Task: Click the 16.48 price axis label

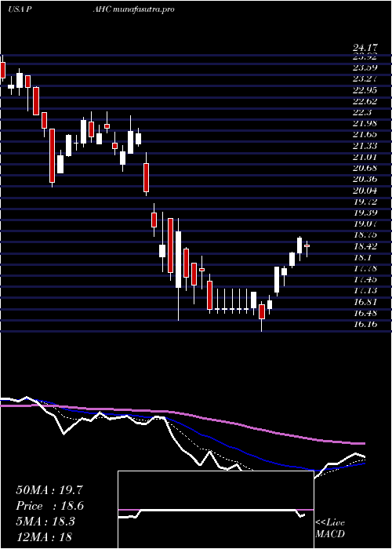Action: pos(365,313)
